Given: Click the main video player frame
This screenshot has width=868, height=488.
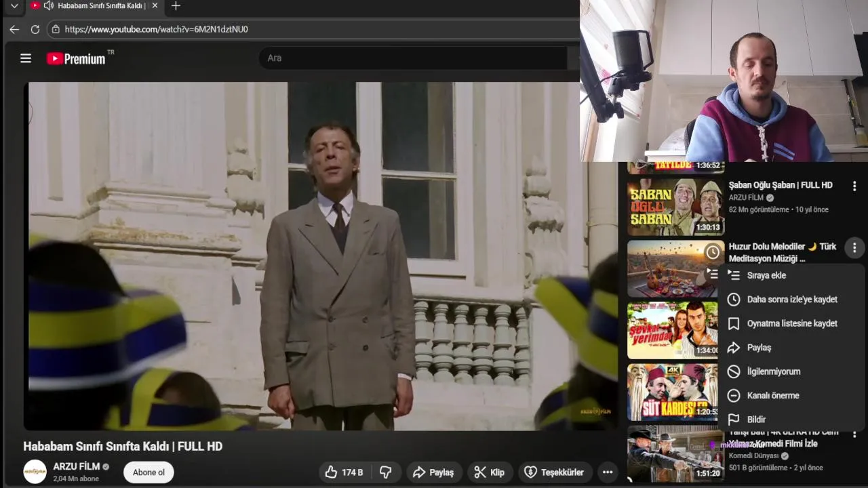Looking at the screenshot, I should click(x=321, y=256).
